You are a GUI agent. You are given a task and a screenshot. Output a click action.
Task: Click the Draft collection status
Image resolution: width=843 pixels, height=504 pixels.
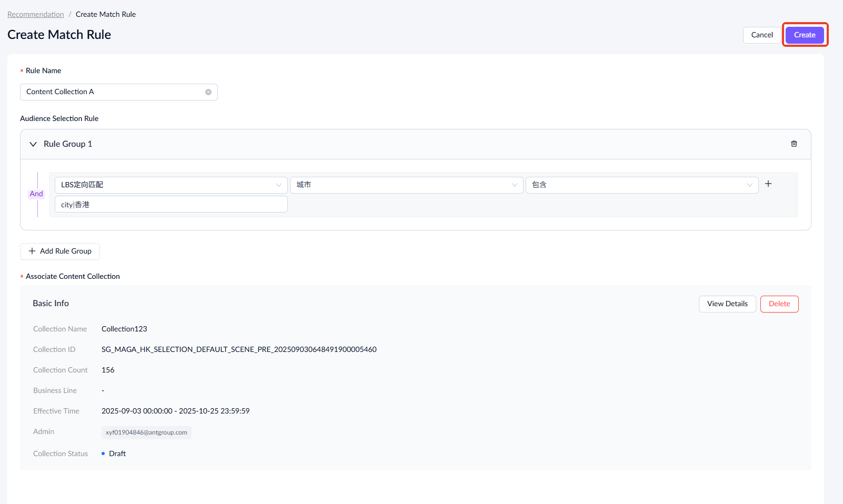[117, 454]
